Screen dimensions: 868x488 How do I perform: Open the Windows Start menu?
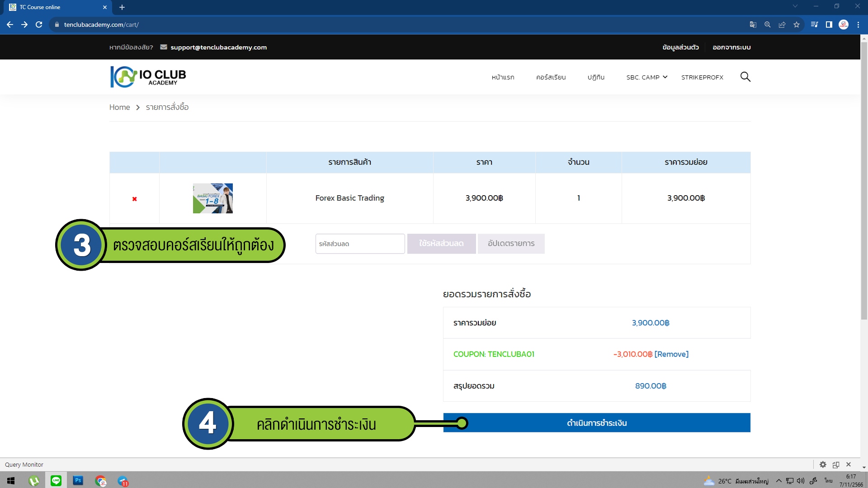(11, 481)
